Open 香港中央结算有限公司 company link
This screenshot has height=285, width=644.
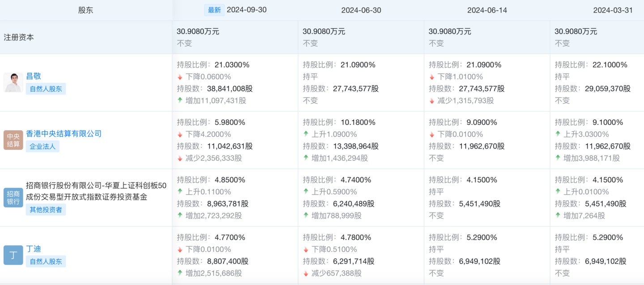[x=64, y=133]
